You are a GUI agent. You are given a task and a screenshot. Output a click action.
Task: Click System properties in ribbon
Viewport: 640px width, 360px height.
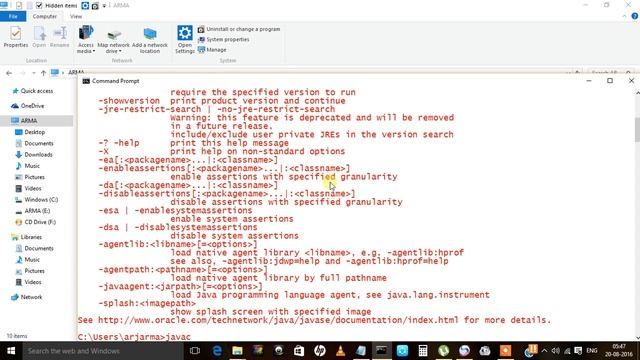(224, 40)
